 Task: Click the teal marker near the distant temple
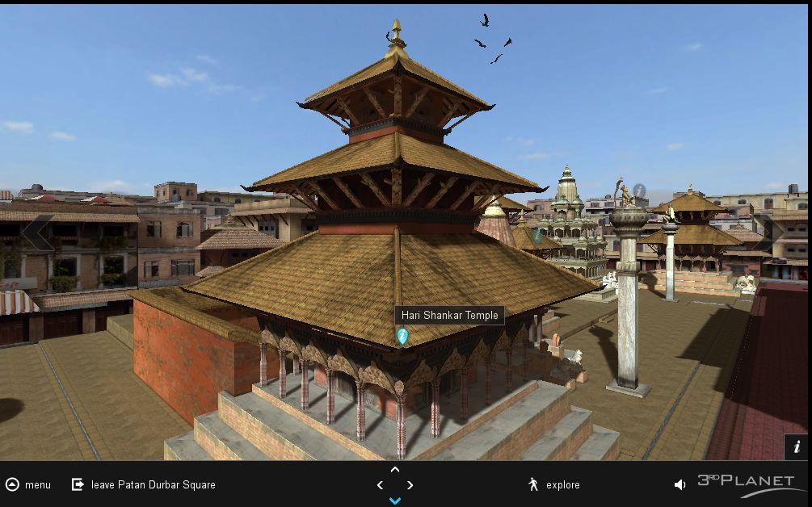pyautogui.click(x=538, y=236)
